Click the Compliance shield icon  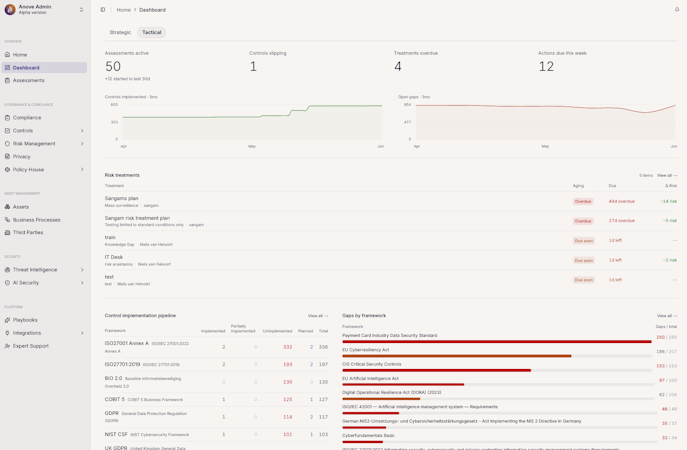click(x=7, y=118)
